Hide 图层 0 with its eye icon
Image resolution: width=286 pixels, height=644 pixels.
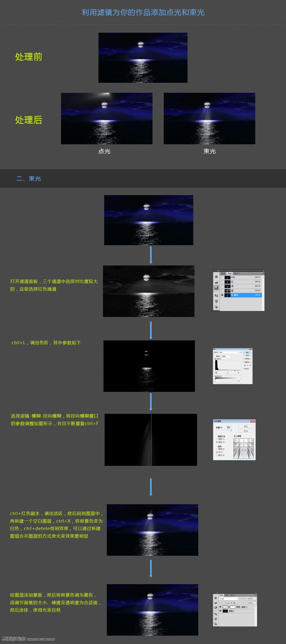coord(221,611)
